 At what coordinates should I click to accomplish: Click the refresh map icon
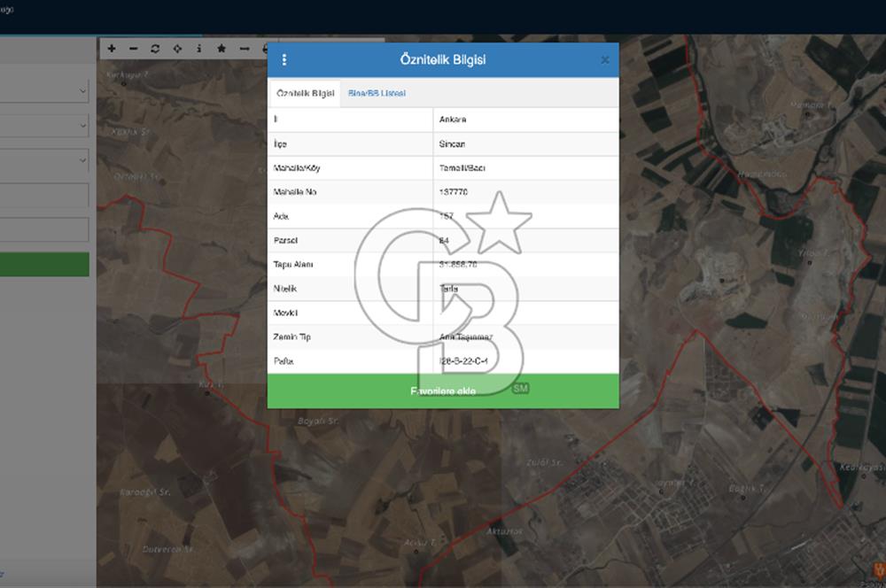[x=155, y=49]
